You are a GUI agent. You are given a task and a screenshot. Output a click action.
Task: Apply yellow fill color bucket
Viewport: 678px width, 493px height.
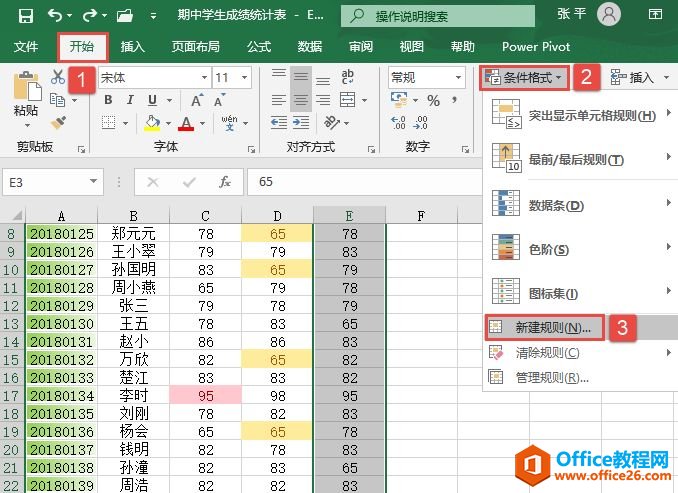pos(152,123)
